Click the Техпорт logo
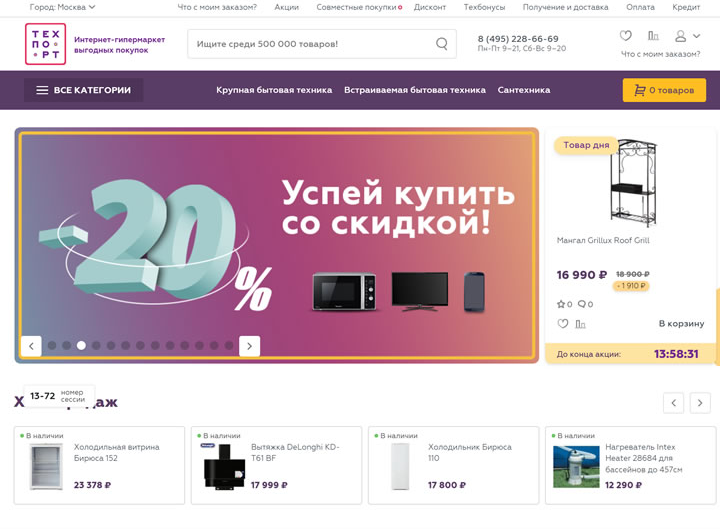727x529 pixels. [x=46, y=44]
